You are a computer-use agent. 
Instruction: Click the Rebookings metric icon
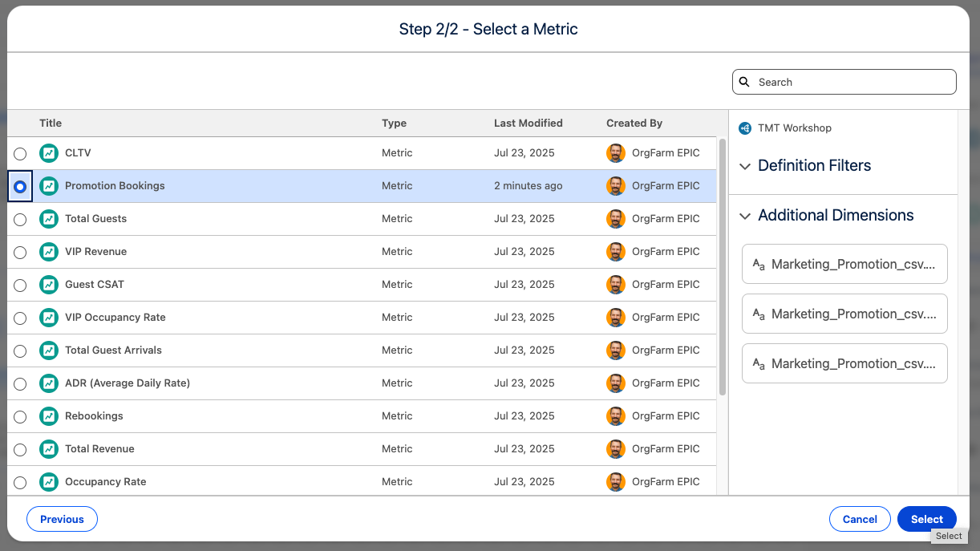click(x=49, y=416)
